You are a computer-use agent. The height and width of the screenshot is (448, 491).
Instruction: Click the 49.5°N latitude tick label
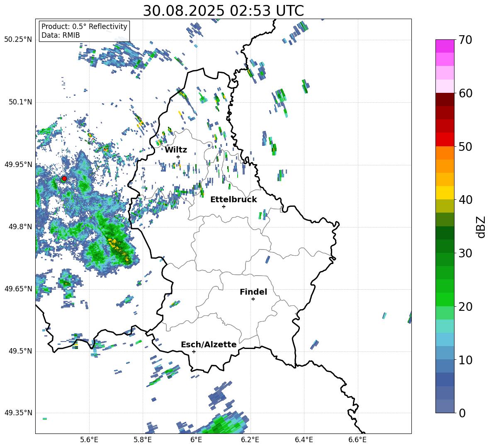tap(20, 351)
